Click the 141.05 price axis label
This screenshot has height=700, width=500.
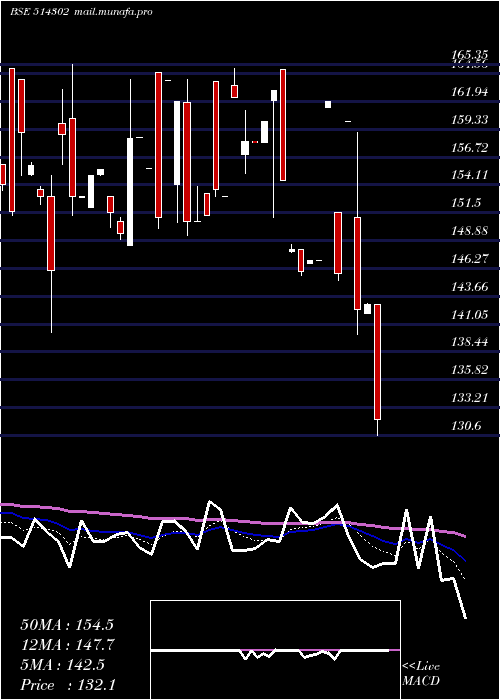point(470,315)
